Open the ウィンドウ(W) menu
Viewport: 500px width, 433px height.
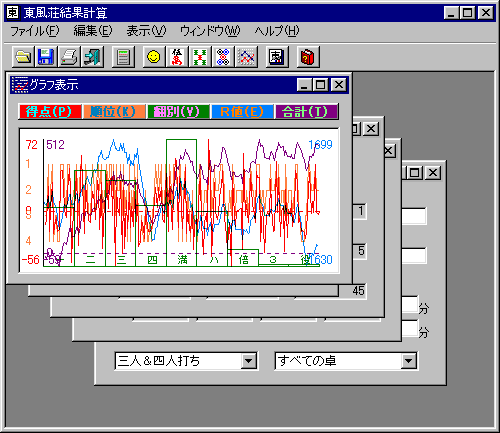[x=210, y=31]
